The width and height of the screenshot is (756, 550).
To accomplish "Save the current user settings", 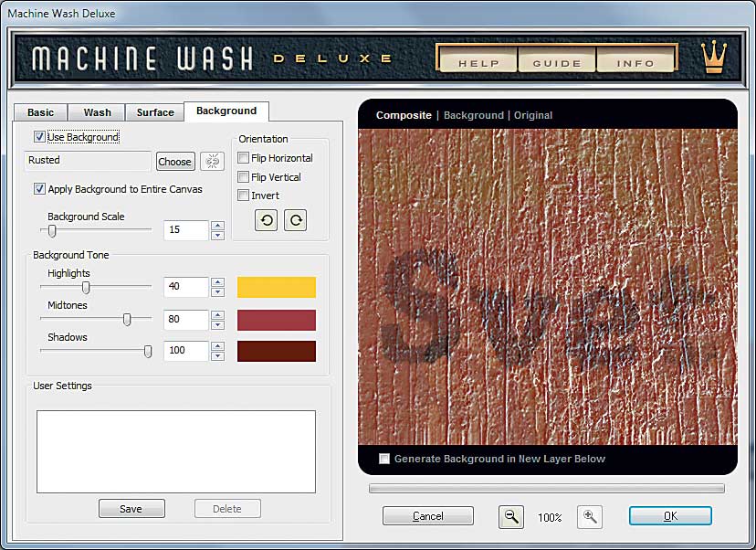I will point(131,509).
